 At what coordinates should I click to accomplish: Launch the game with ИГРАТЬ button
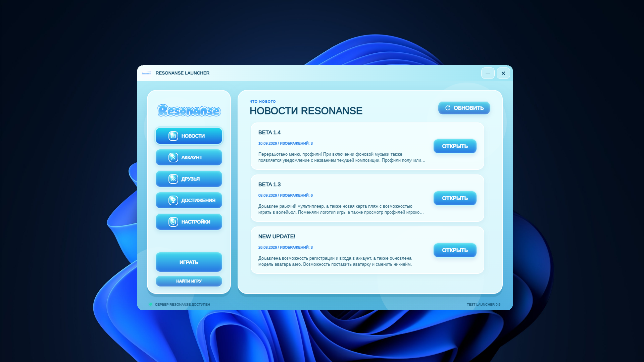pyautogui.click(x=189, y=262)
